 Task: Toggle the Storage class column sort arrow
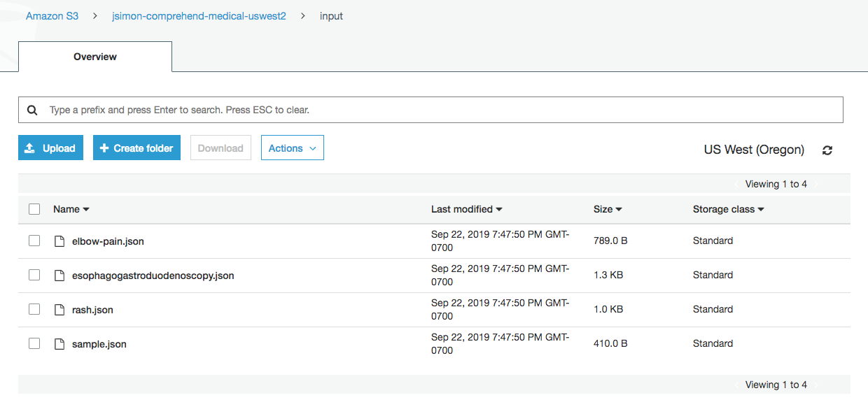pos(761,210)
